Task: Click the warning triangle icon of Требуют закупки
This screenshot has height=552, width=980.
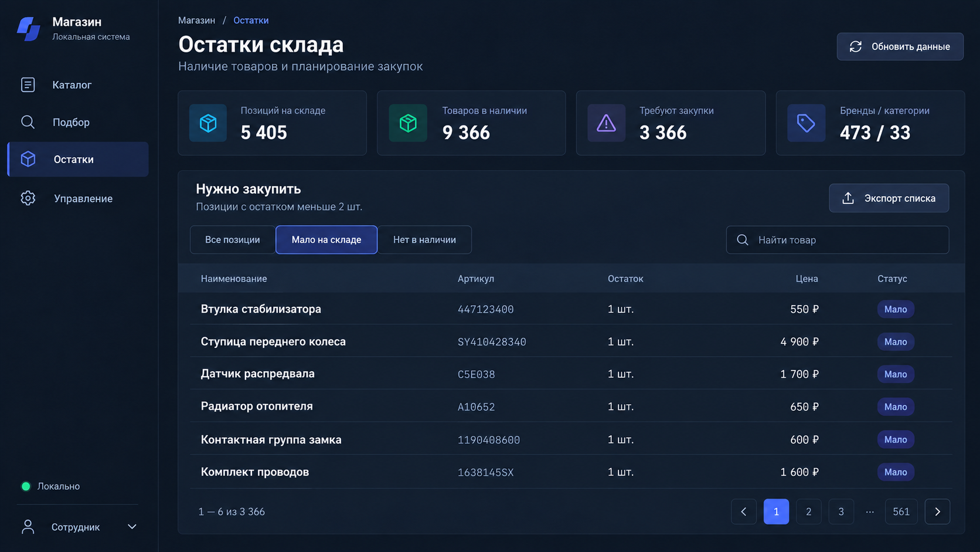Action: pos(606,123)
